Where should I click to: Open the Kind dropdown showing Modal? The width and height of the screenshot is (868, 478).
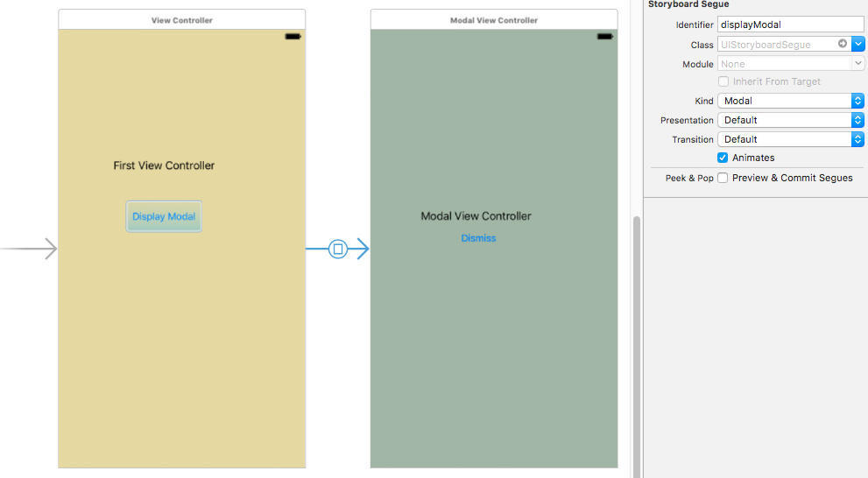pos(790,101)
